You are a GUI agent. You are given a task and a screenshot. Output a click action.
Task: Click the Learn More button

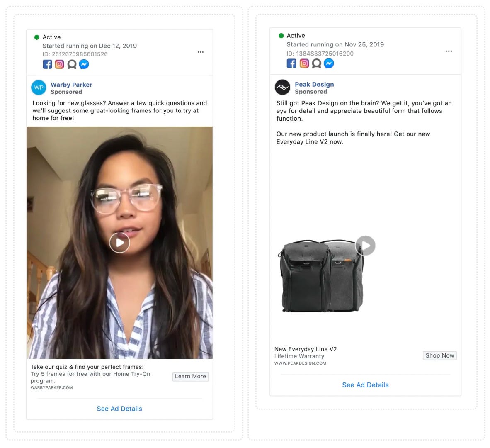pyautogui.click(x=190, y=376)
